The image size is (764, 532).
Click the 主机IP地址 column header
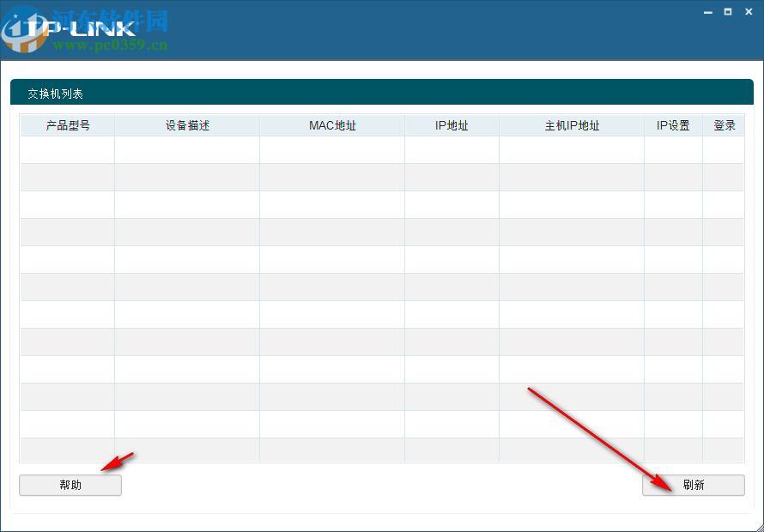[x=570, y=125]
